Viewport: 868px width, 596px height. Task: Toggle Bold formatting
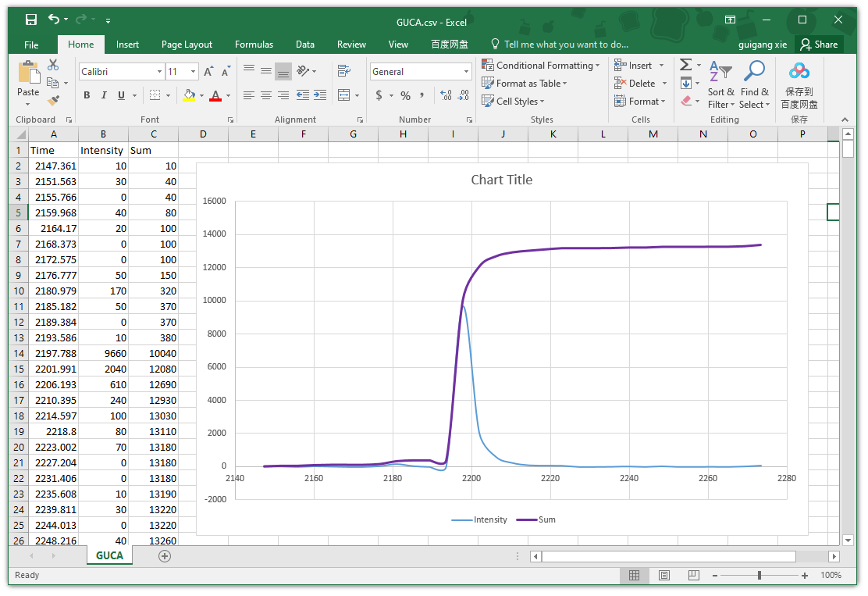click(x=87, y=95)
